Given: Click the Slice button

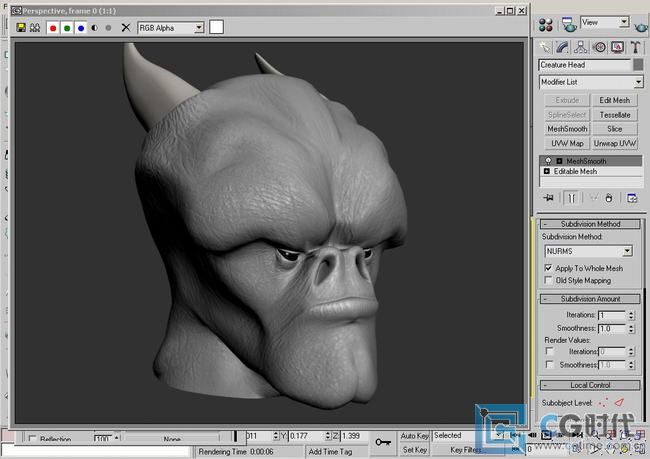Looking at the screenshot, I should pyautogui.click(x=614, y=129).
